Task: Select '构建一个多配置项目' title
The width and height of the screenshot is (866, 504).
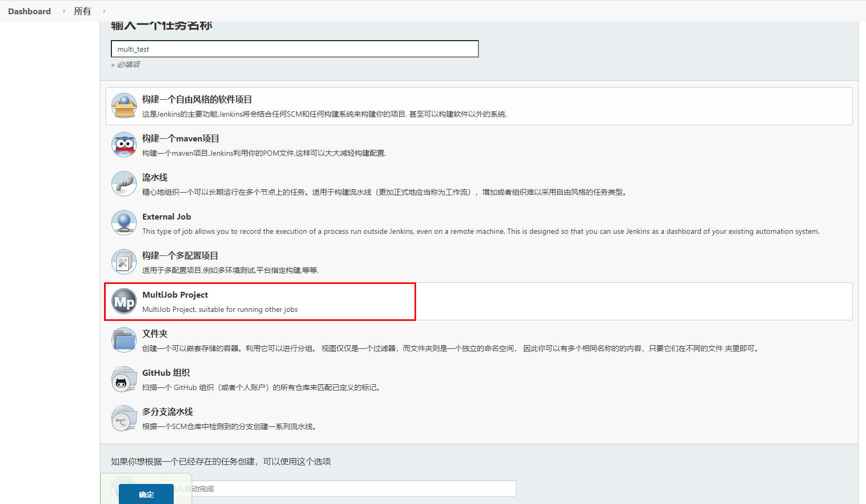Action: [x=180, y=255]
